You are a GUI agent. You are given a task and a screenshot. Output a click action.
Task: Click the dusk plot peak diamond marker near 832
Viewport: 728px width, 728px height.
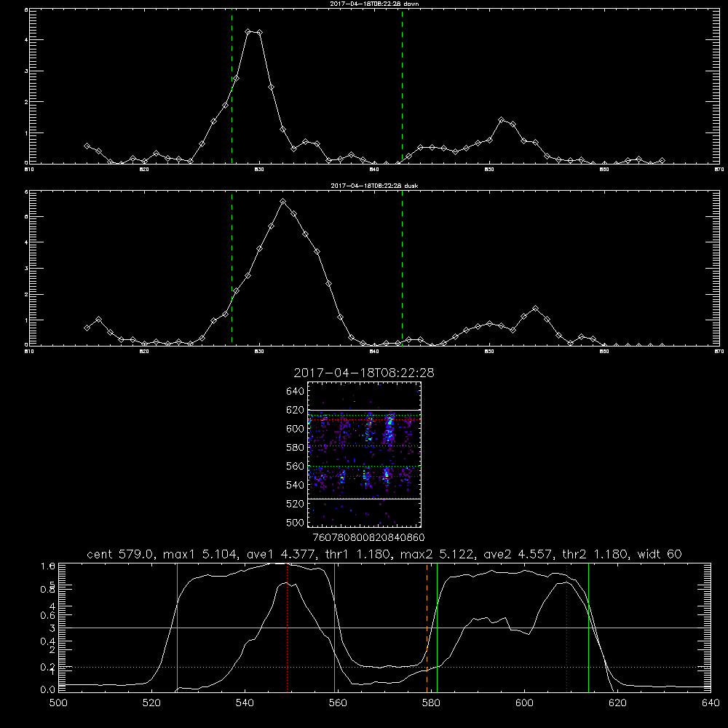coord(282,202)
